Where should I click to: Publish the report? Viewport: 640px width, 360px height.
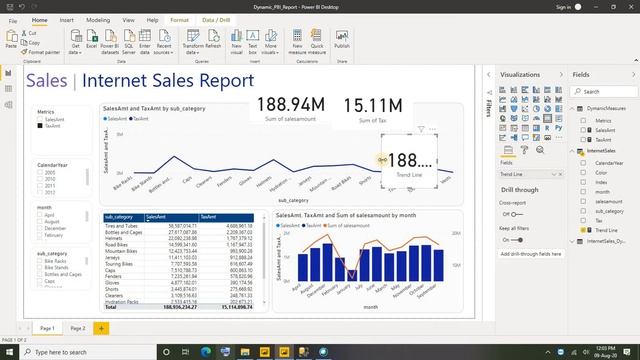click(x=342, y=39)
